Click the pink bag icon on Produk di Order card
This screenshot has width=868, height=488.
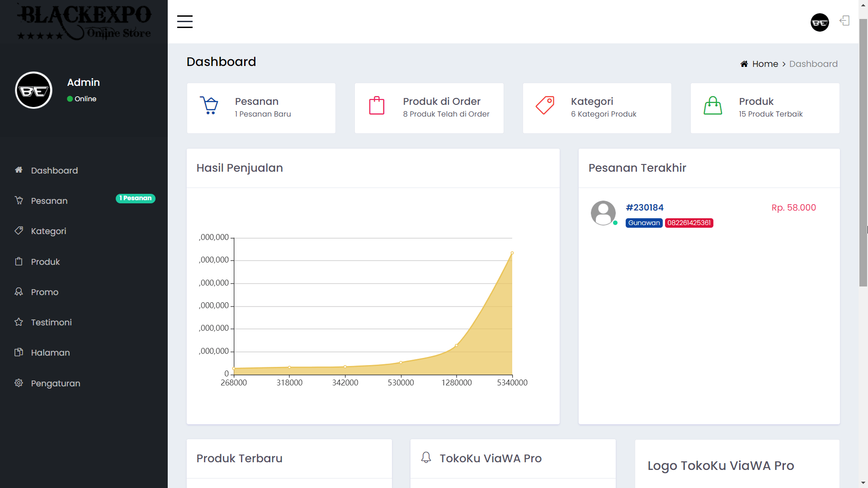tap(377, 106)
